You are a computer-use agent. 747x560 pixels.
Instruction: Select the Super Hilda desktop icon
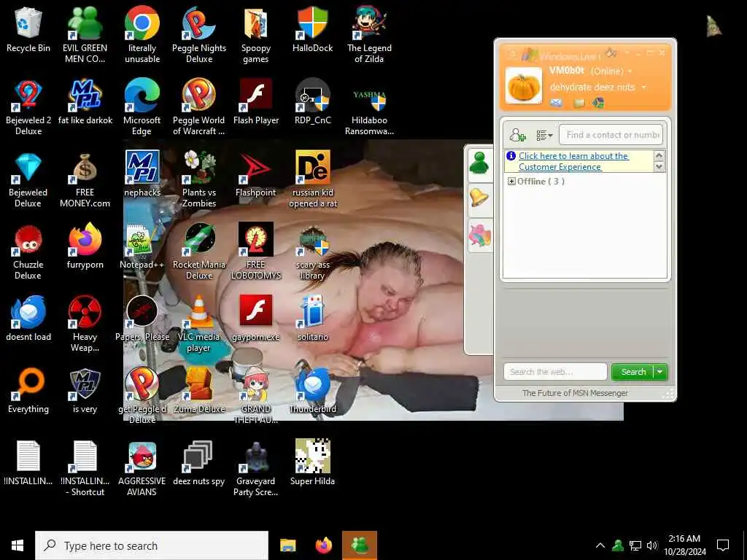pos(312,463)
